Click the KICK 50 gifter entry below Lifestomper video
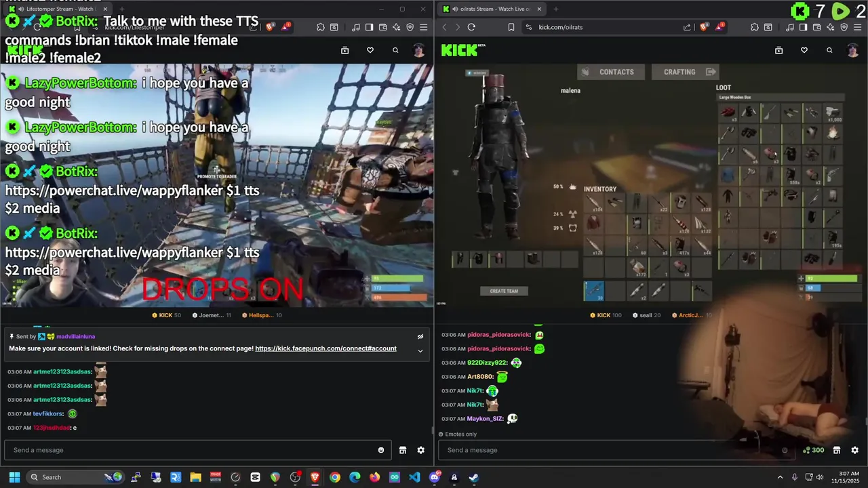The image size is (868, 488). 165,315
